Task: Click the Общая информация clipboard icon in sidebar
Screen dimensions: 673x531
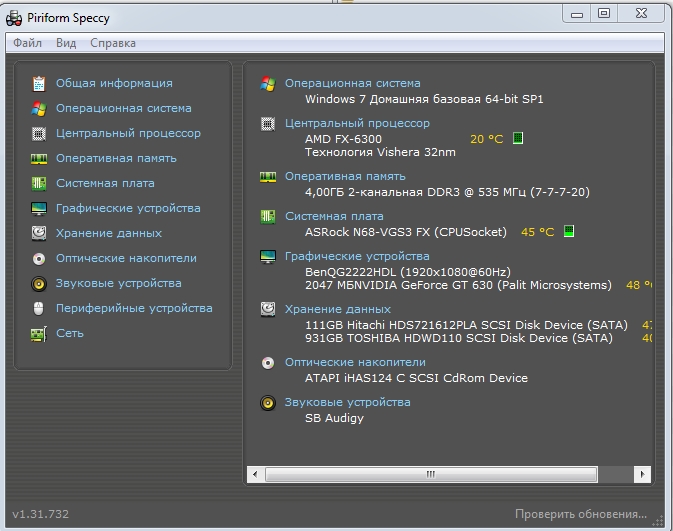Action: 39,84
